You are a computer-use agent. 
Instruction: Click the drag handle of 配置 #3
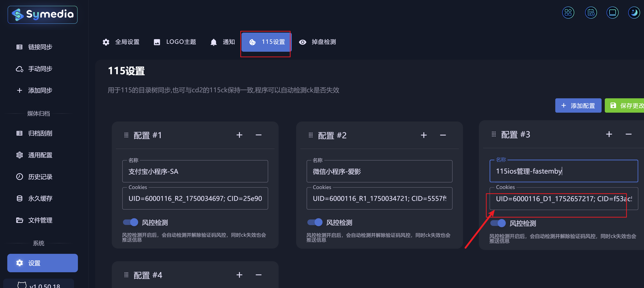coord(494,134)
